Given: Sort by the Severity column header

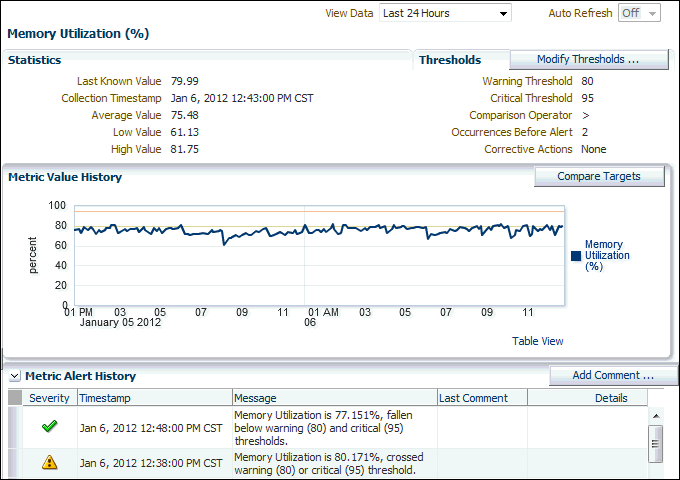Looking at the screenshot, I should (49, 398).
